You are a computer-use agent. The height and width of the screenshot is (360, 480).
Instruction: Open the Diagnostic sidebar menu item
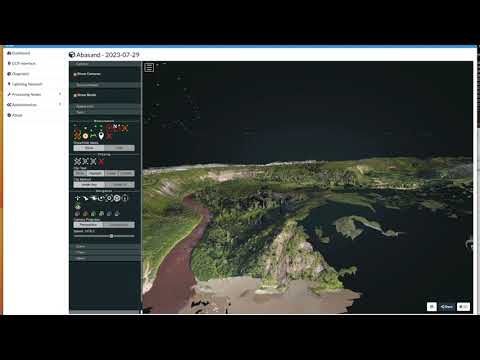[x=19, y=74]
